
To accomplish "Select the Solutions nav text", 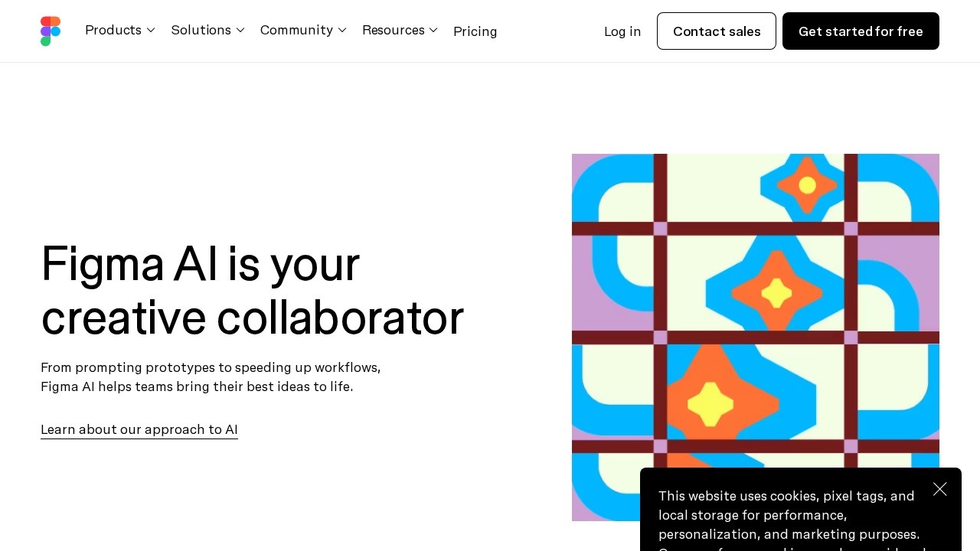I will [x=201, y=30].
